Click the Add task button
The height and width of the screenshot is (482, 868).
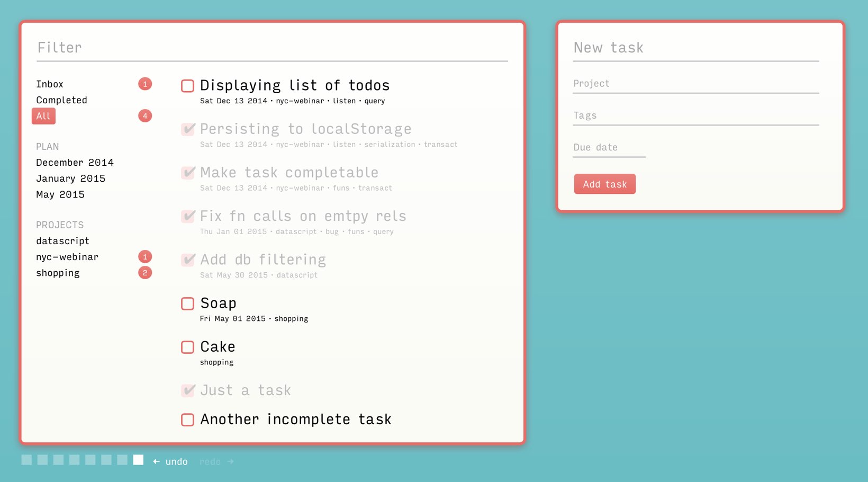(604, 184)
